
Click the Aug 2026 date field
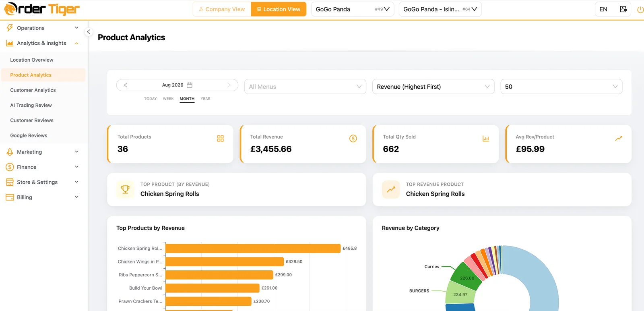(x=177, y=85)
